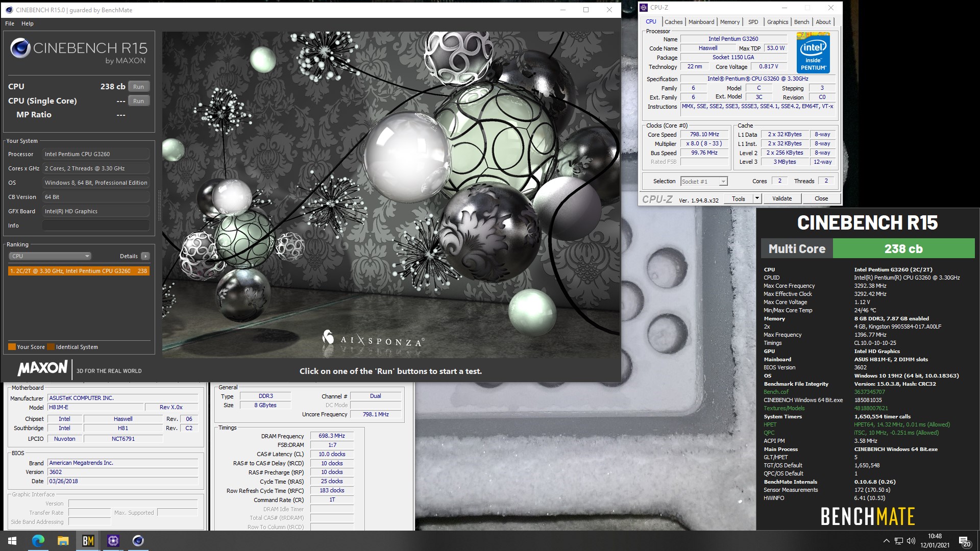
Task: Click the Tools button in CPU-Z
Action: click(738, 199)
